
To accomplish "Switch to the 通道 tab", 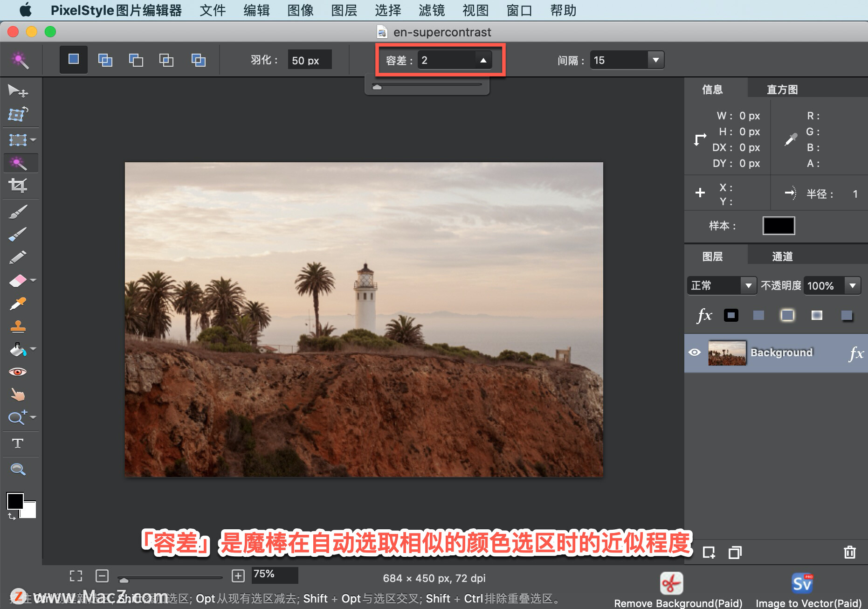I will [x=783, y=256].
